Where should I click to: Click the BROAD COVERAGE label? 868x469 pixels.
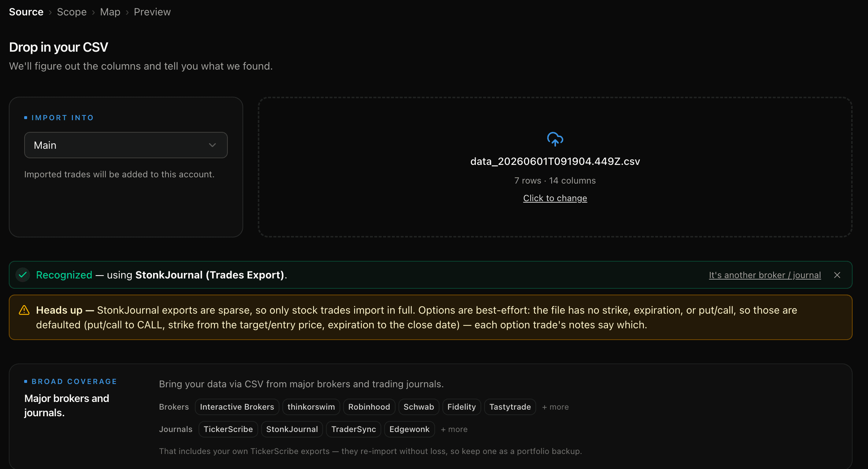click(x=74, y=381)
